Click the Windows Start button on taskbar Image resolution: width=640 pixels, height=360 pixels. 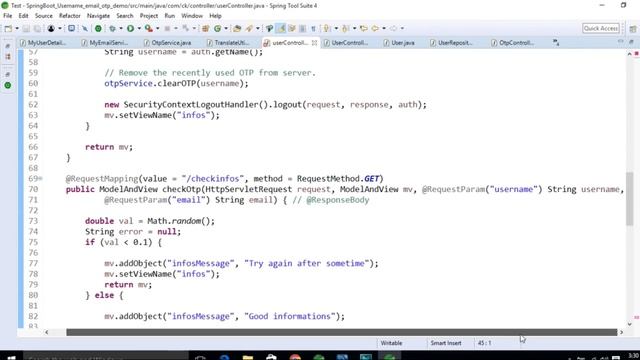tap(11, 357)
